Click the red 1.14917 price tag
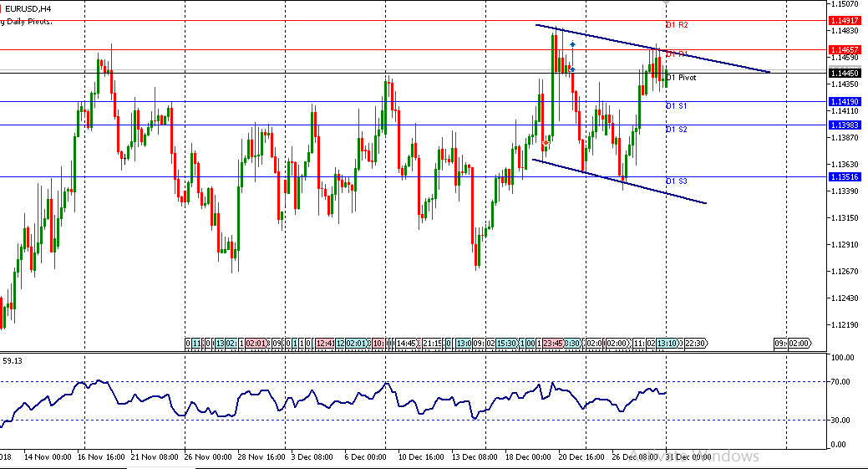The image size is (868, 469). pyautogui.click(x=845, y=19)
